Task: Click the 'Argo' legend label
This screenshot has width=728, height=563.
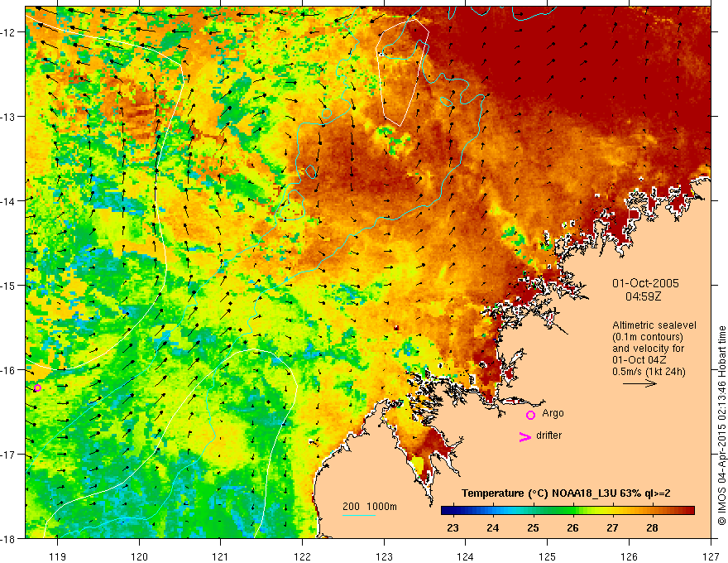Action: (553, 413)
